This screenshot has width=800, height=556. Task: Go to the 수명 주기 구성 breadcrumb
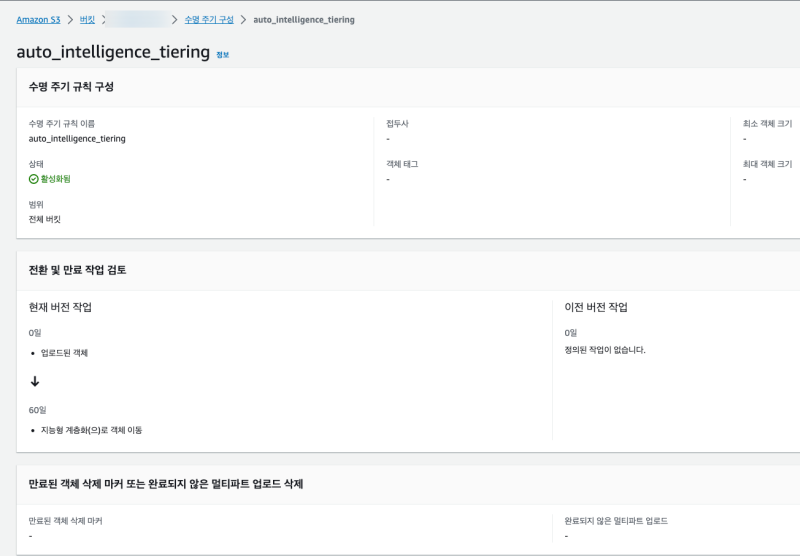point(209,19)
